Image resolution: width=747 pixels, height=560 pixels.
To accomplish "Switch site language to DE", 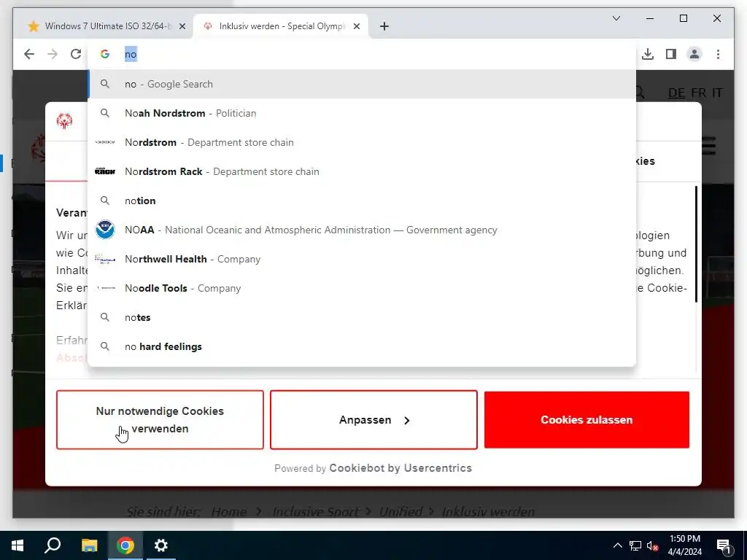I will 676,93.
